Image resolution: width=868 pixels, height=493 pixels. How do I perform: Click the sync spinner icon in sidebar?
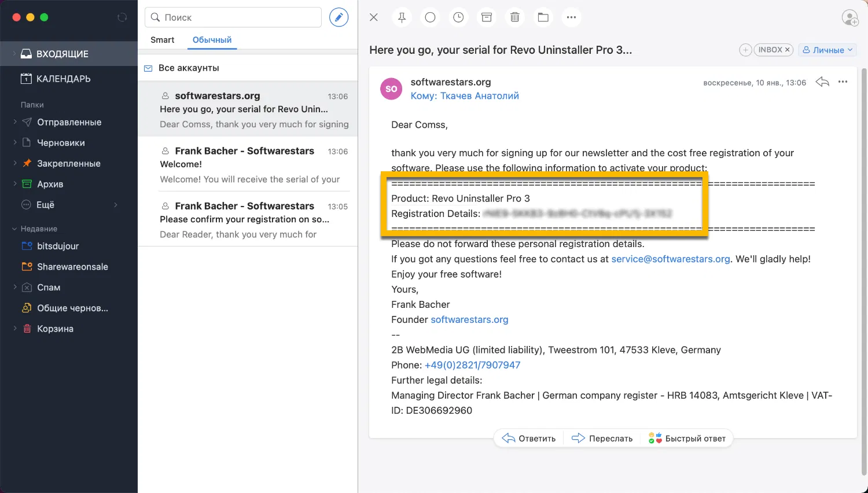[x=122, y=17]
